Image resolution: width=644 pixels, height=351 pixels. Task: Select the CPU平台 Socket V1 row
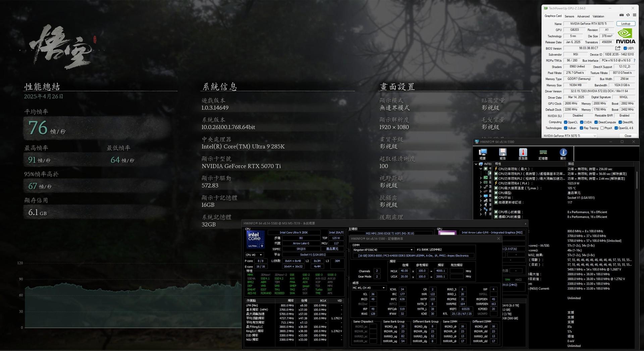click(x=564, y=198)
